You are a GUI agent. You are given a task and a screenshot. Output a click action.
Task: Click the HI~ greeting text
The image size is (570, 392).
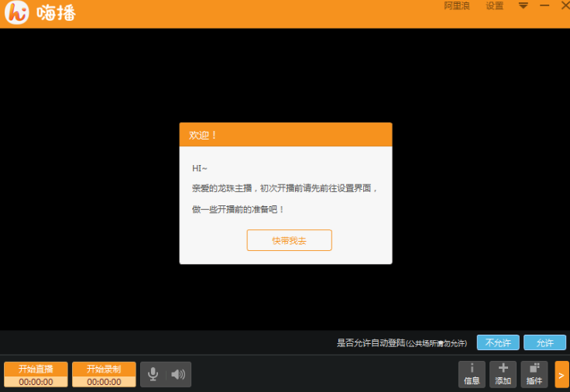(200, 168)
